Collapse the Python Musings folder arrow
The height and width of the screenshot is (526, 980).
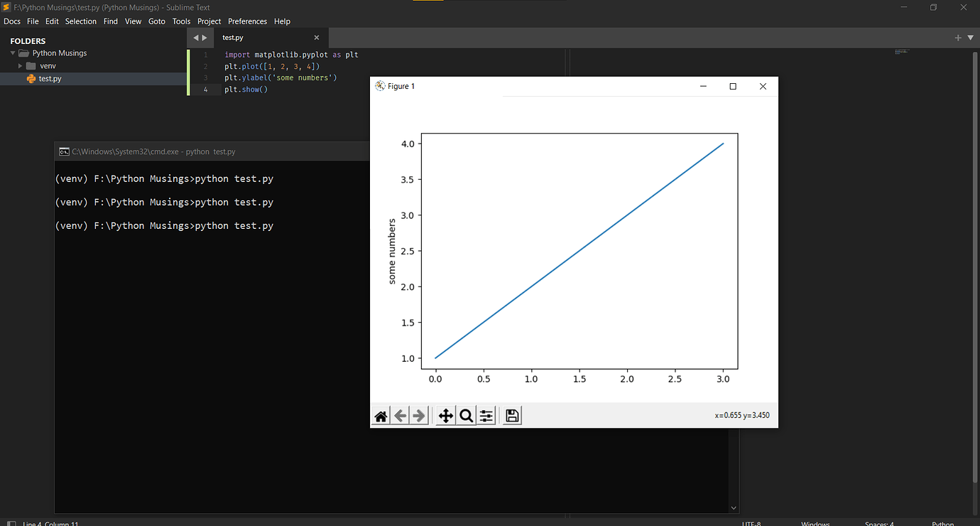(13, 53)
